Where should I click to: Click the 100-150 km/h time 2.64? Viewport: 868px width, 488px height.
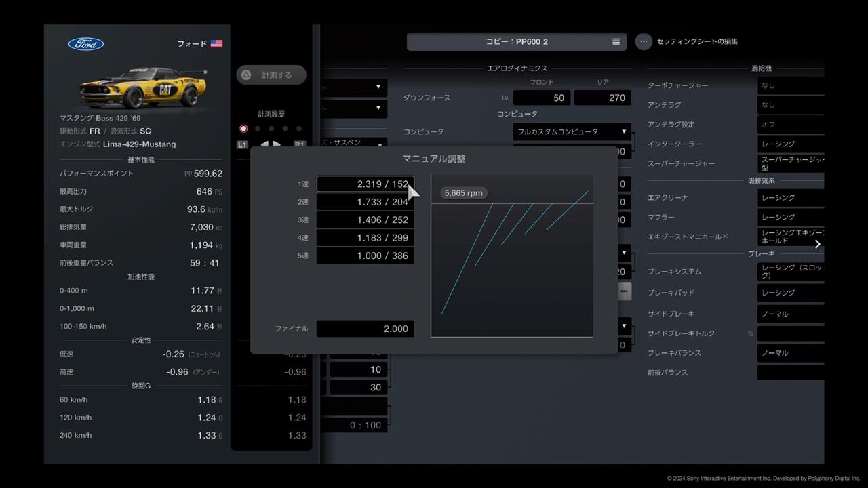point(205,327)
